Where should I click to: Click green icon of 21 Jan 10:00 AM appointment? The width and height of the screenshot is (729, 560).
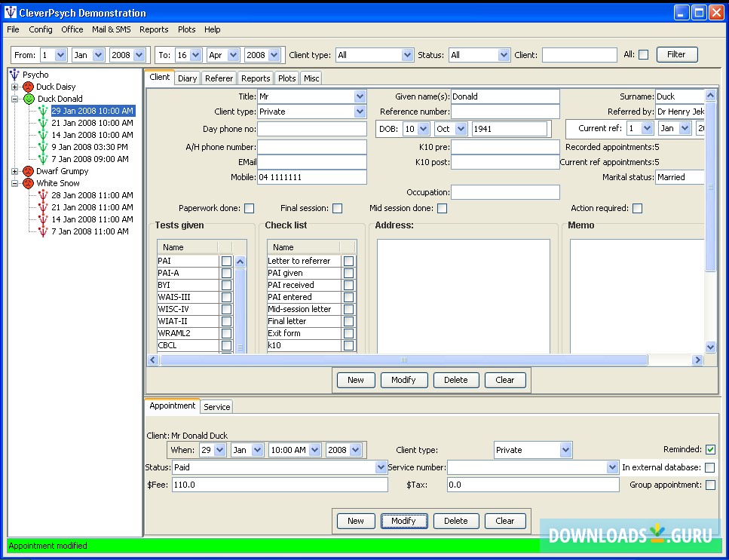pos(43,123)
